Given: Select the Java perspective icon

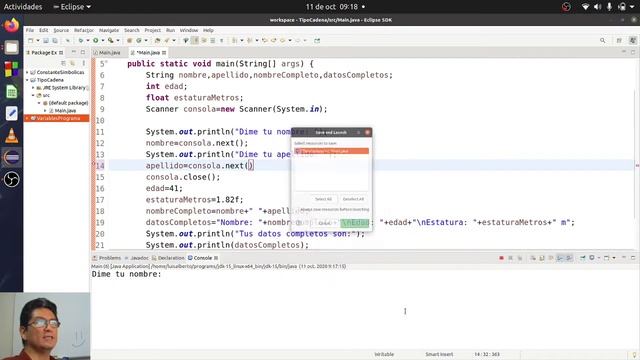Looking at the screenshot, I should coord(633,40).
